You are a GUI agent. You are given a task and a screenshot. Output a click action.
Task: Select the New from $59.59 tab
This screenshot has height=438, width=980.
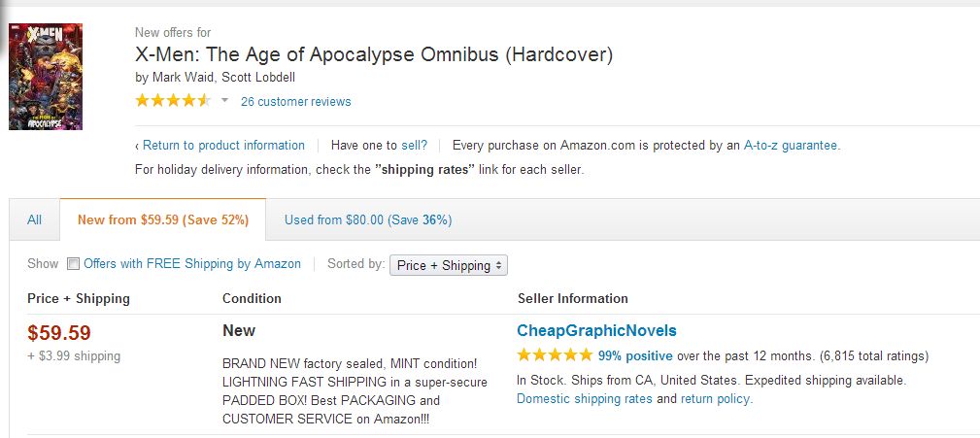(163, 220)
